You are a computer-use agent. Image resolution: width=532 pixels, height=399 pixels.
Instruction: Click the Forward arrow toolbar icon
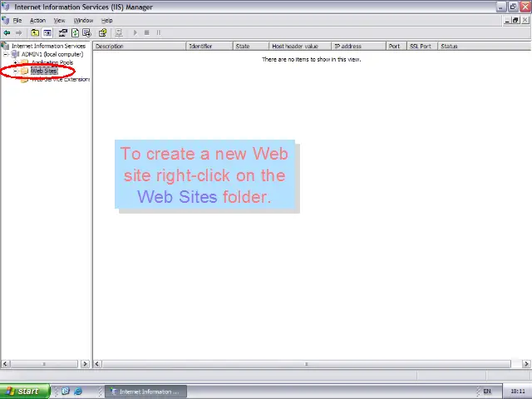pyautogui.click(x=18, y=33)
